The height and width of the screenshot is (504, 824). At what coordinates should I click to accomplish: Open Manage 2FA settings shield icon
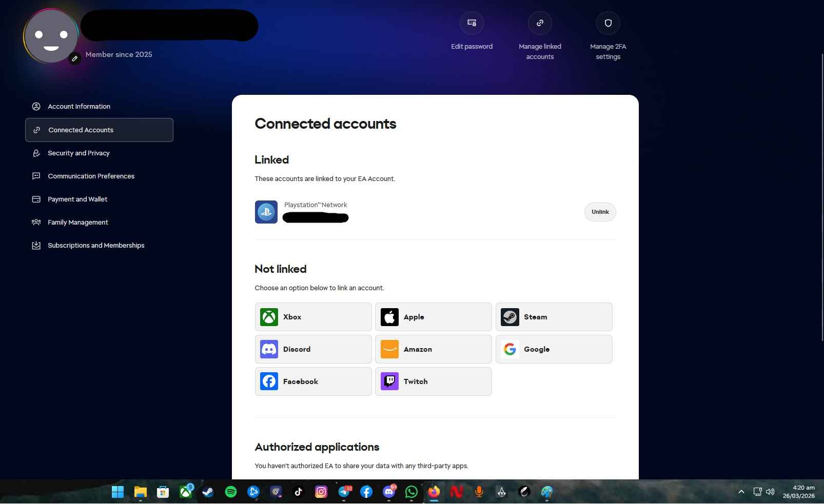608,23
